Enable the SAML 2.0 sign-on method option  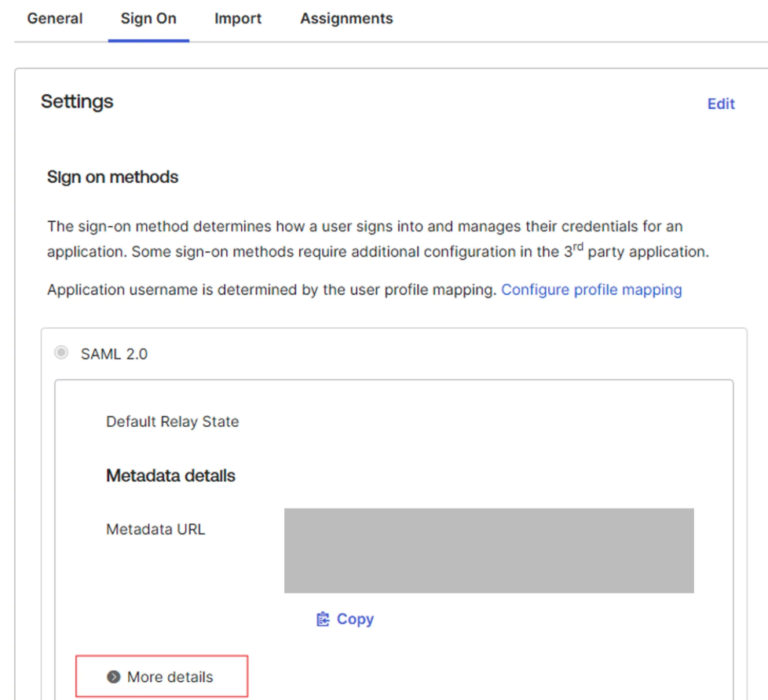(60, 353)
